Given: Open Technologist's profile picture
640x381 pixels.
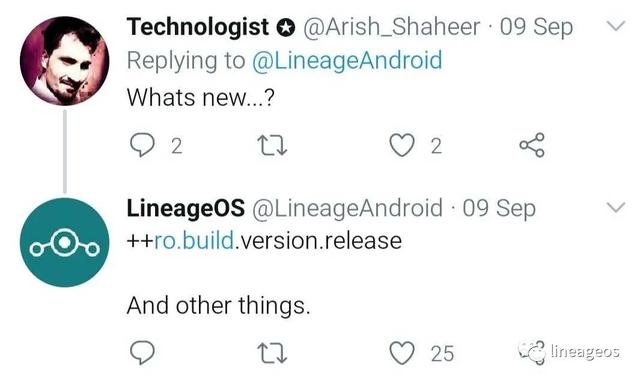Looking at the screenshot, I should click(64, 61).
